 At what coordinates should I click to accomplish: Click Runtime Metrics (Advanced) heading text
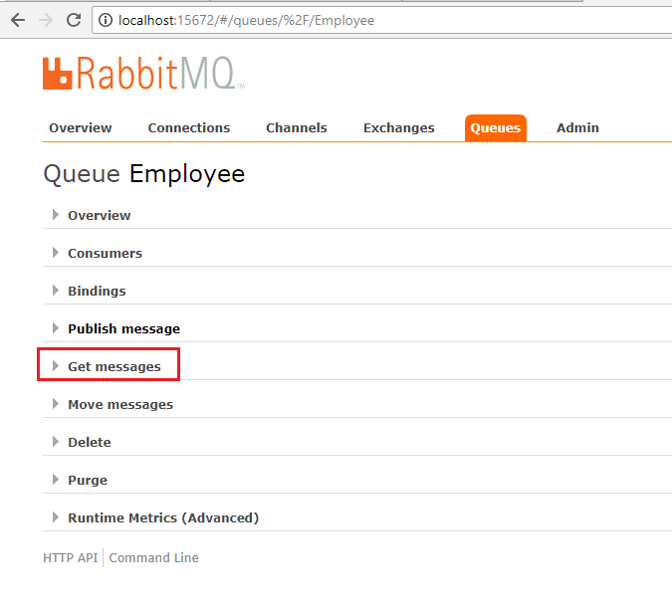[x=163, y=517]
